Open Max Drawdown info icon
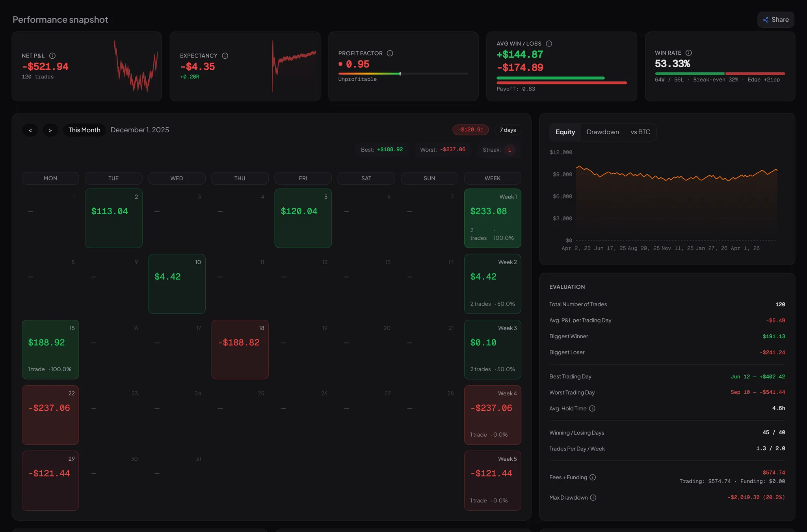This screenshot has width=807, height=532. tap(593, 498)
